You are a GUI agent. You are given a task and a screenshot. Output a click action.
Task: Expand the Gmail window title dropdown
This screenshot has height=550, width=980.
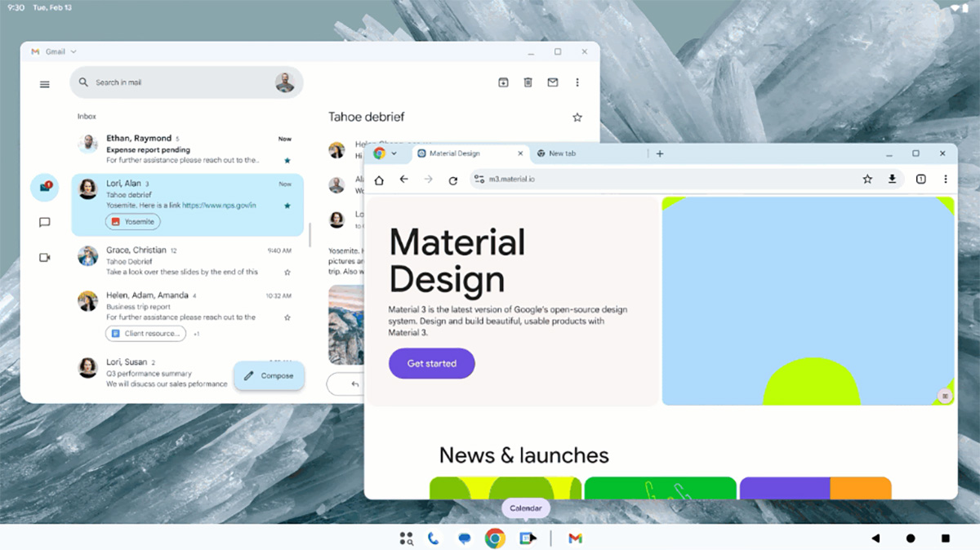73,51
